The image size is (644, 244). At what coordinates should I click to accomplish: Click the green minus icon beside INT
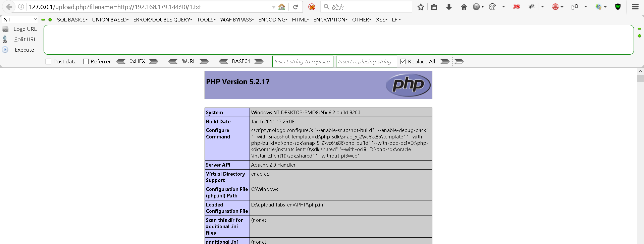click(x=43, y=20)
